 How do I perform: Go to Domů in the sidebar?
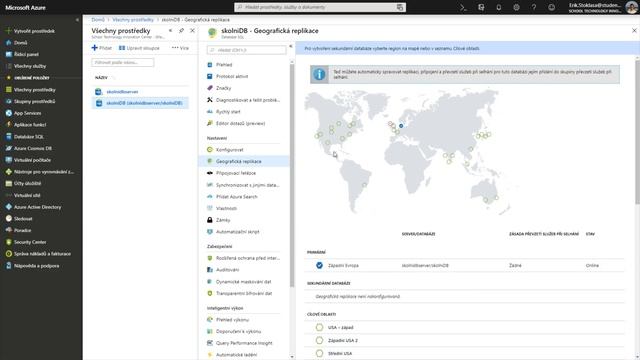20,42
